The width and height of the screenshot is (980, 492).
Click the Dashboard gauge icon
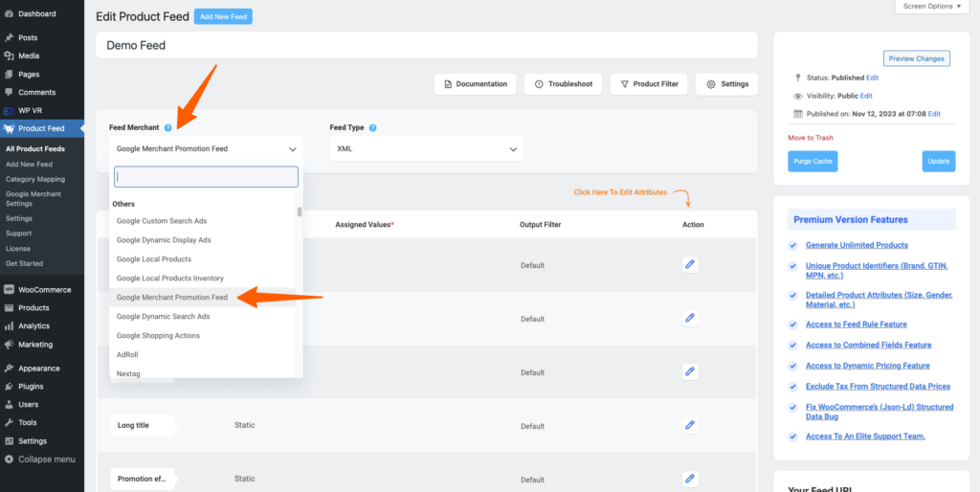9,13
